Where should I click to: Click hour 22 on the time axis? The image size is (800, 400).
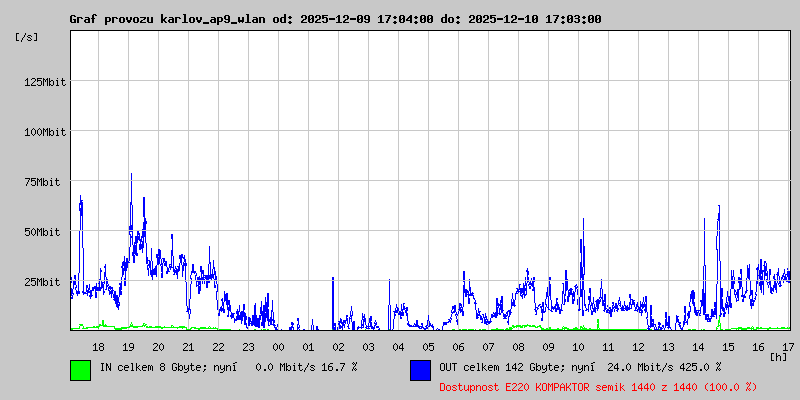click(x=219, y=346)
